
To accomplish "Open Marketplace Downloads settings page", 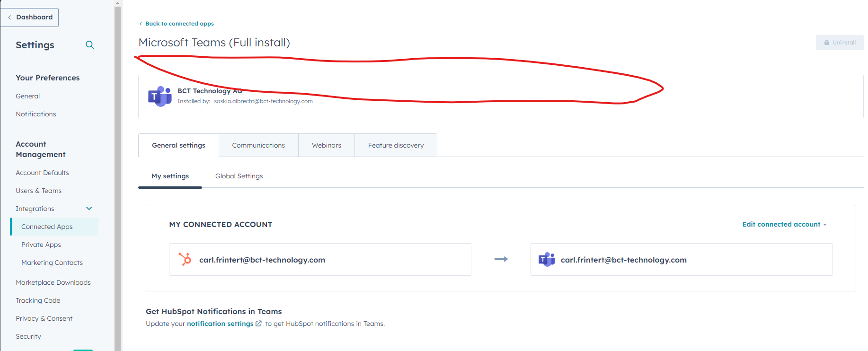I will pyautogui.click(x=53, y=282).
